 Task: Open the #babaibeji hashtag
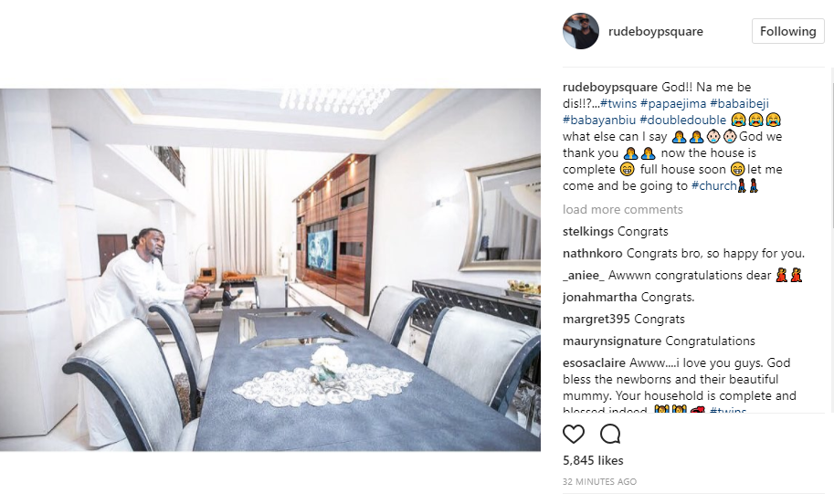739,104
